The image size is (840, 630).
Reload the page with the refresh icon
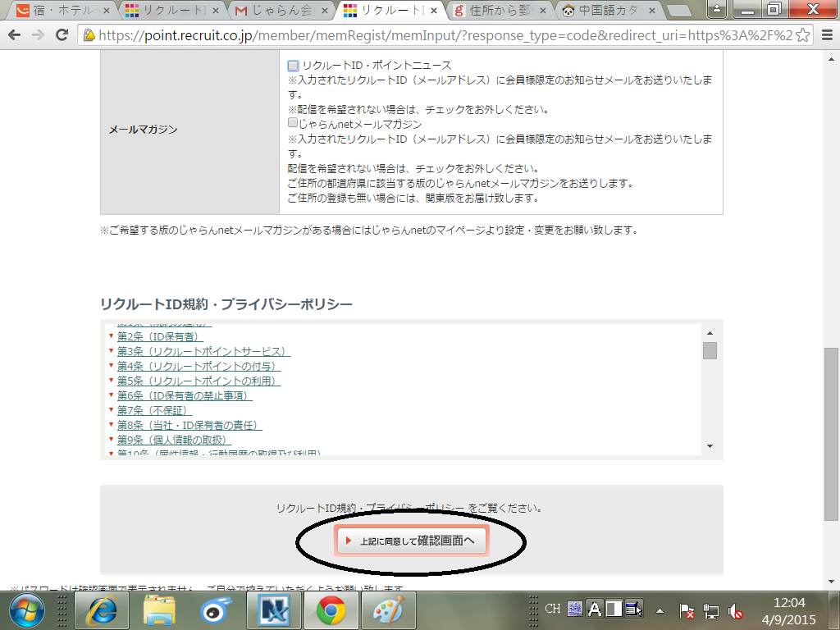(62, 35)
